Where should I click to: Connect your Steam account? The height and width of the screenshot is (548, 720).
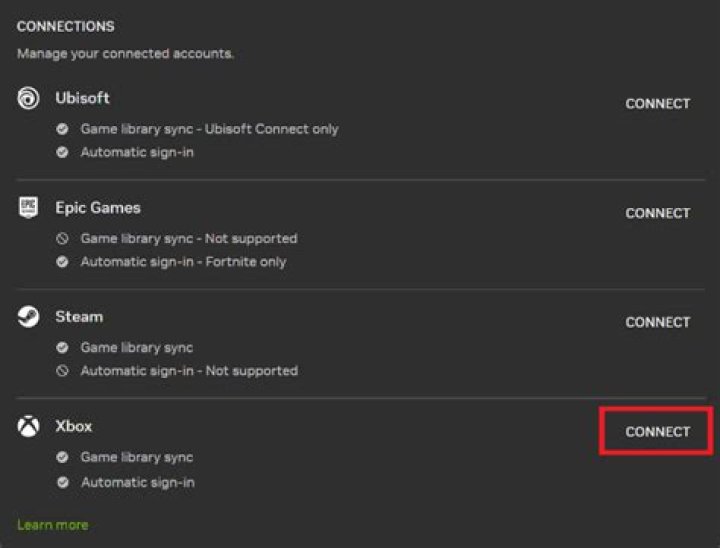coord(658,322)
